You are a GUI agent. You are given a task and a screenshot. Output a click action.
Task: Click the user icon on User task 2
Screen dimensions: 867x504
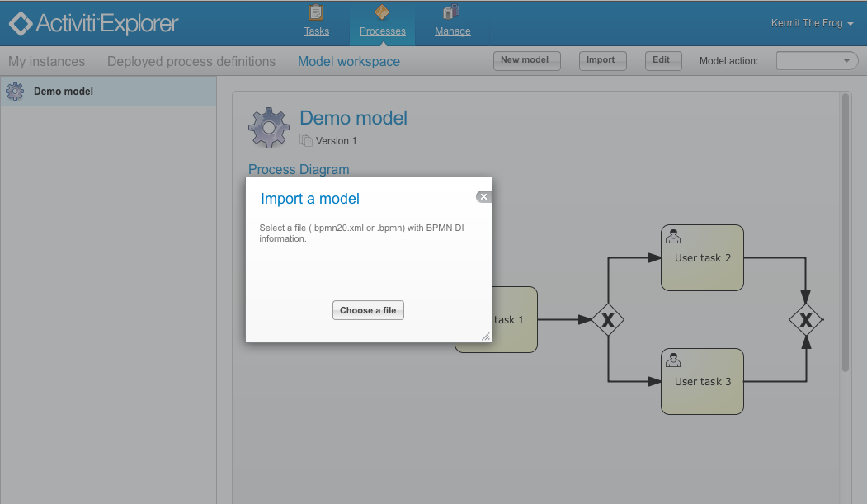click(672, 235)
